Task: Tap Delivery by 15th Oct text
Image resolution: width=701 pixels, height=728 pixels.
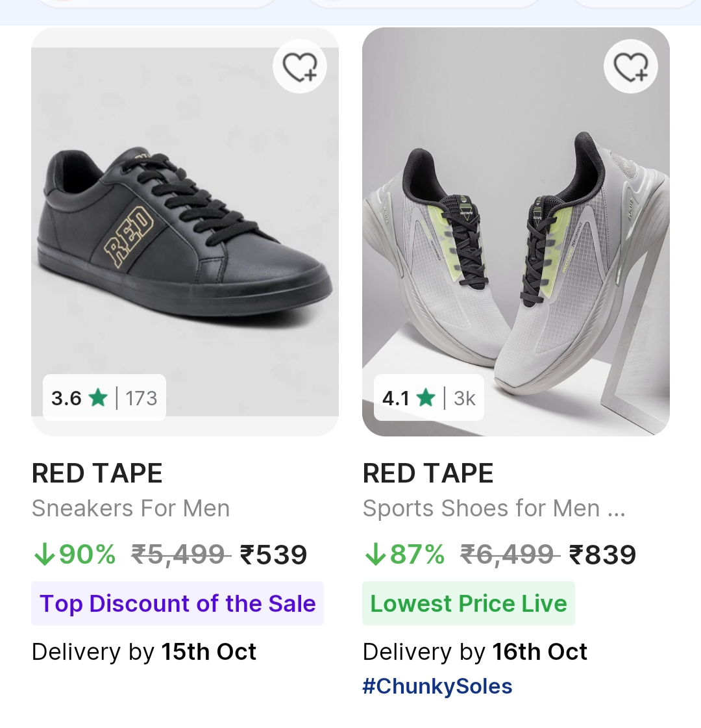Action: click(144, 651)
